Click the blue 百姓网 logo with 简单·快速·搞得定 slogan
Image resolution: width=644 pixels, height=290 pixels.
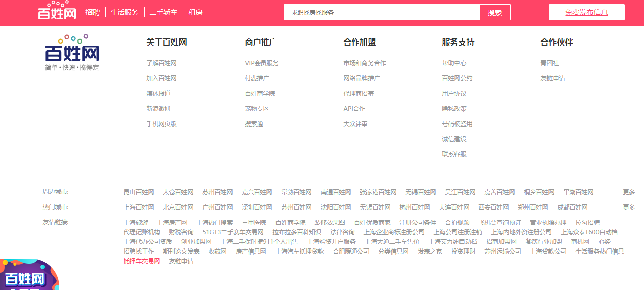click(72, 53)
